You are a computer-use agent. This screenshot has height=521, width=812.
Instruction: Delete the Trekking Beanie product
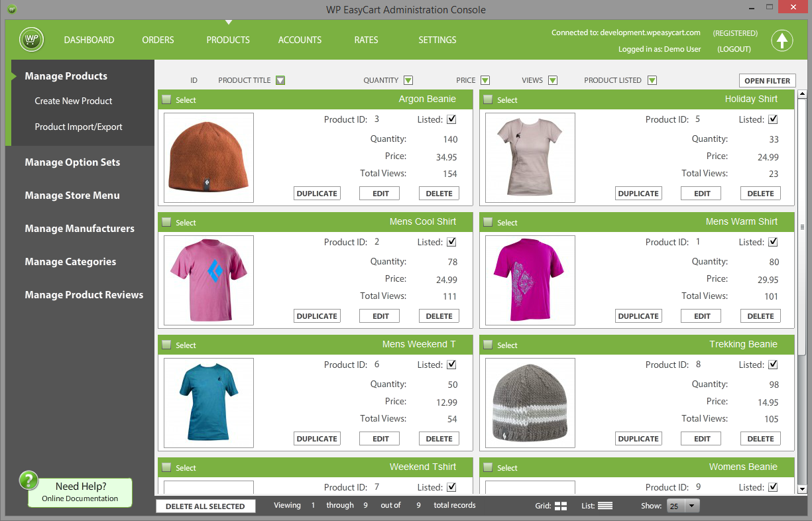(760, 439)
